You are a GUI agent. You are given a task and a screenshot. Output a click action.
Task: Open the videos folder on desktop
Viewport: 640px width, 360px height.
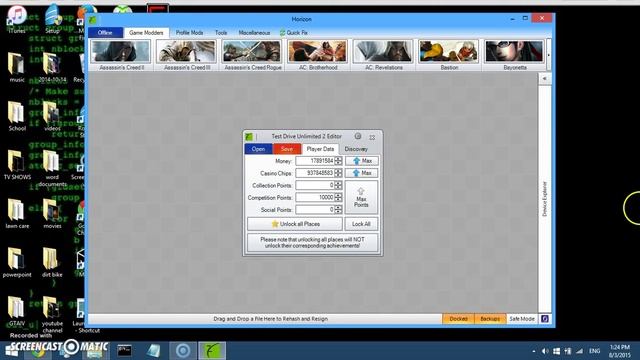click(x=51, y=116)
